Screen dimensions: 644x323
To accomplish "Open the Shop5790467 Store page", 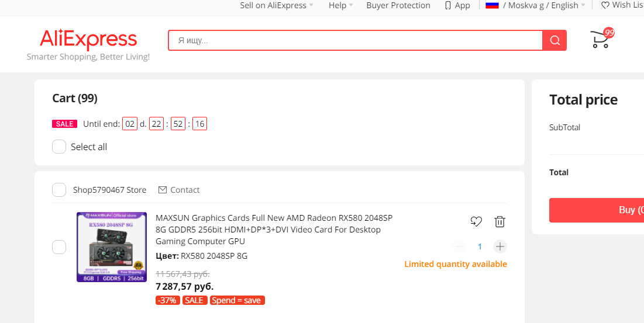I will pos(109,190).
